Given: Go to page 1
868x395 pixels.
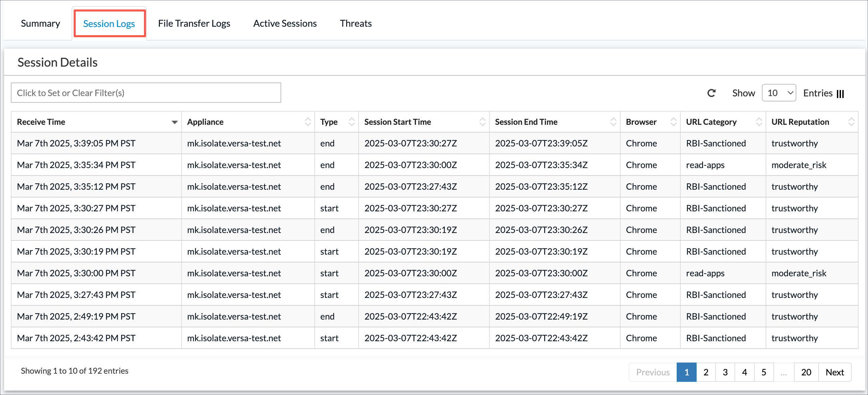Looking at the screenshot, I should [x=686, y=372].
